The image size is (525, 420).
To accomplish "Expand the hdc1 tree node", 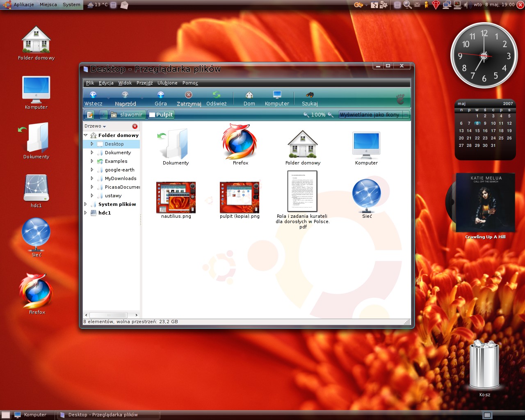I will (86, 213).
